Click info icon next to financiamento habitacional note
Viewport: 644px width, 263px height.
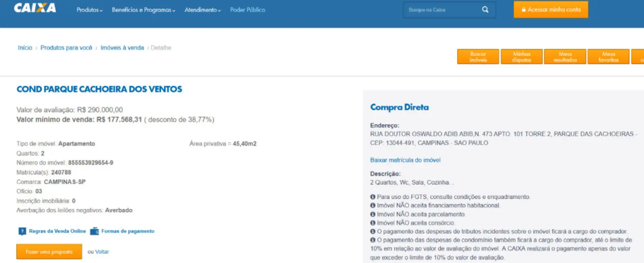(373, 206)
